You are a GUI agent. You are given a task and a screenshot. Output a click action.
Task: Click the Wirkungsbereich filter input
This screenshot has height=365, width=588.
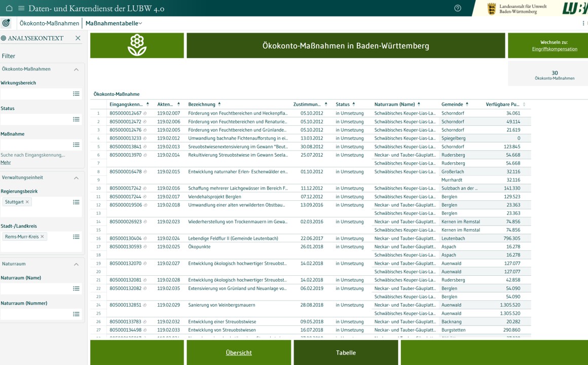36,94
